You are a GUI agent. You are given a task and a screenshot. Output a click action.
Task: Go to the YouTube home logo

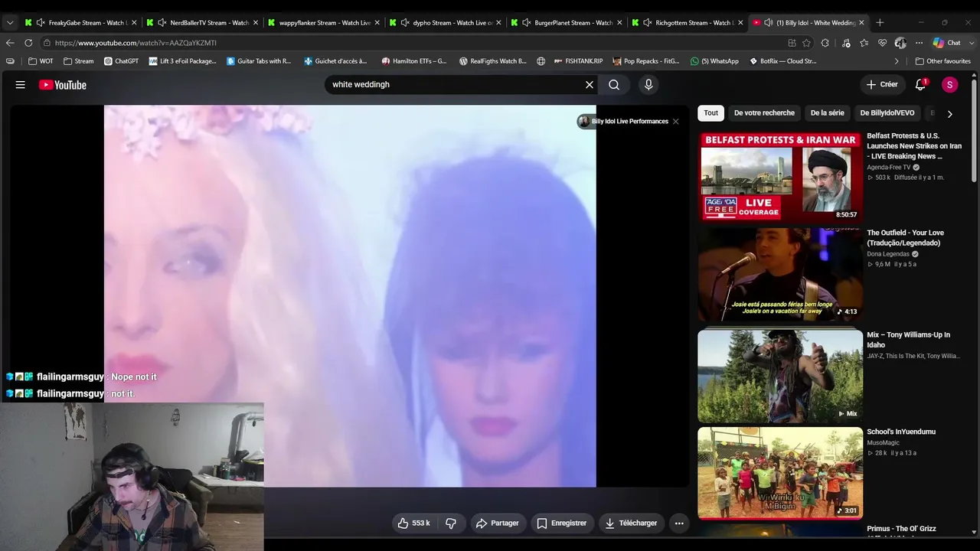[x=63, y=85]
